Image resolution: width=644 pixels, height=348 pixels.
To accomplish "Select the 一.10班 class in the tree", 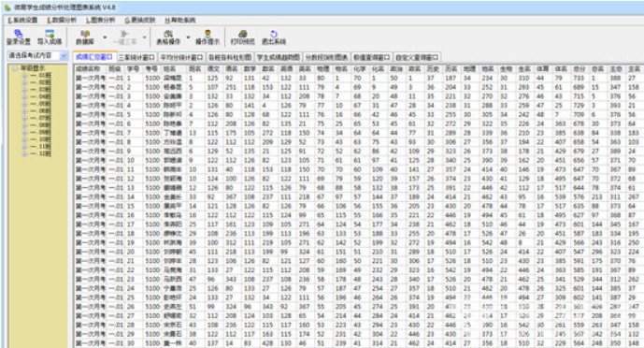I will click(41, 139).
